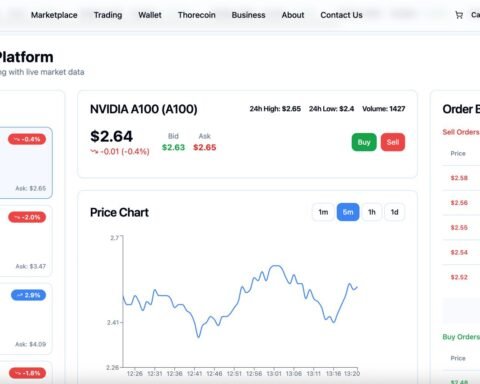480x384 pixels.
Task: Click the -0.4% change badge
Action: click(27, 139)
